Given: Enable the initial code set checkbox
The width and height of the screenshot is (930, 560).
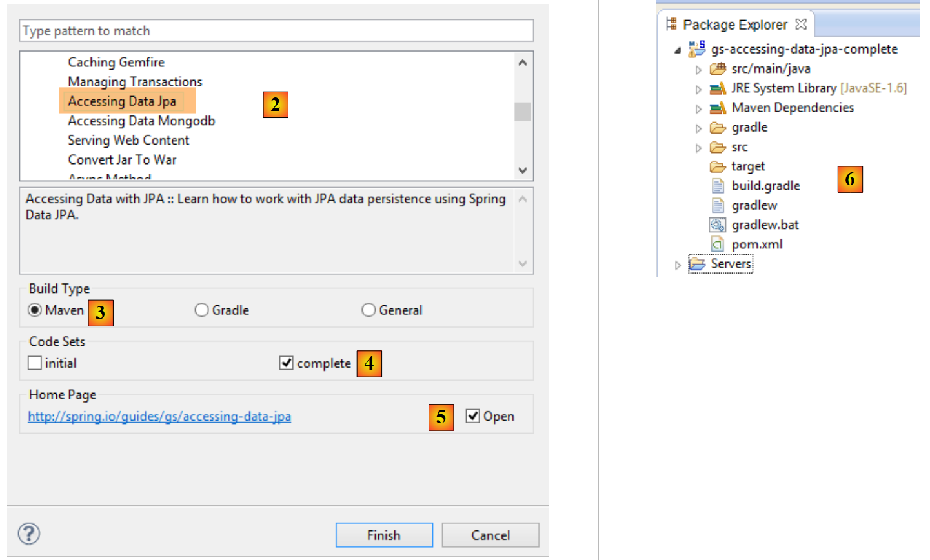Looking at the screenshot, I should click(x=35, y=363).
